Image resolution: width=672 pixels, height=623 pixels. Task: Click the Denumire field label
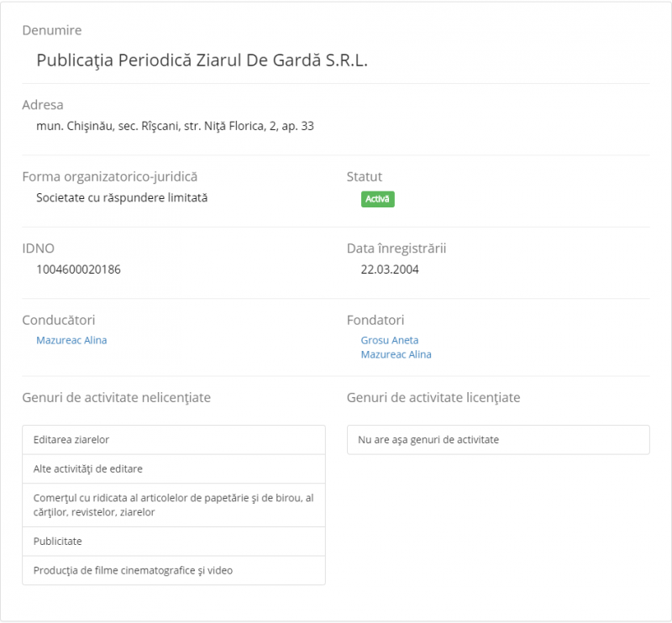(x=52, y=30)
